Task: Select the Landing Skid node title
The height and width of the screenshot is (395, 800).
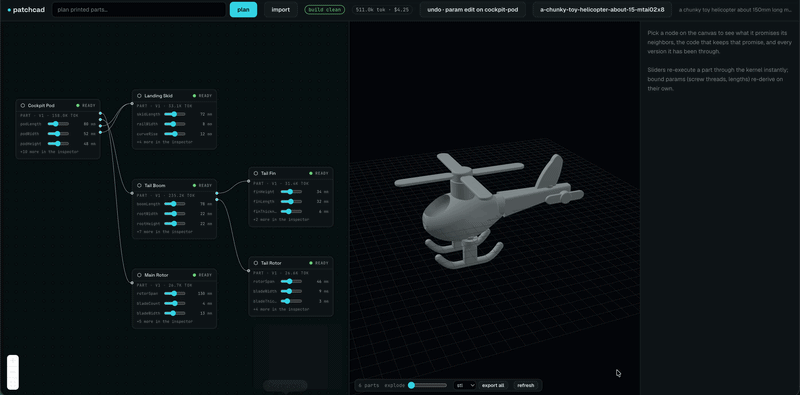Action: pyautogui.click(x=158, y=95)
